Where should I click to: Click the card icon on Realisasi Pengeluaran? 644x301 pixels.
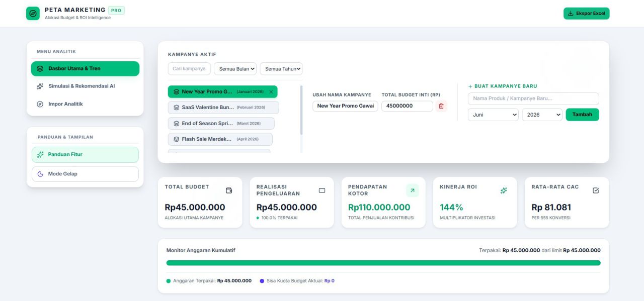tap(322, 190)
